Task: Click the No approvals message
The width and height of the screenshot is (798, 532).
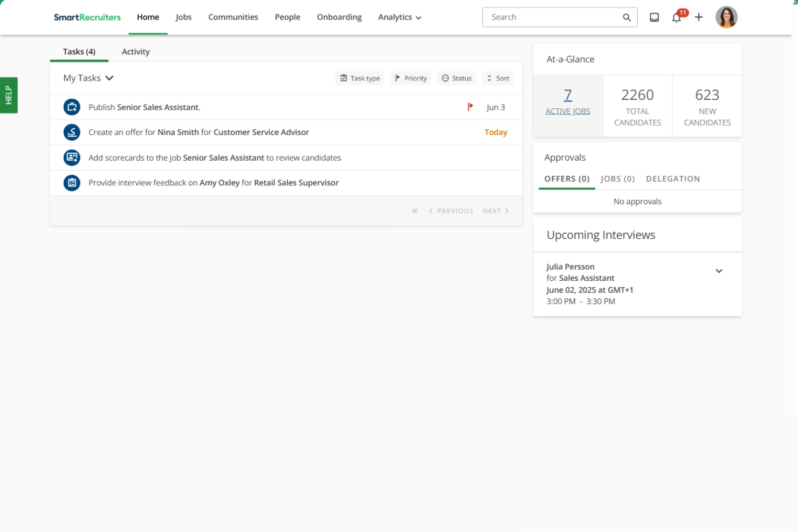Action: pyautogui.click(x=637, y=202)
